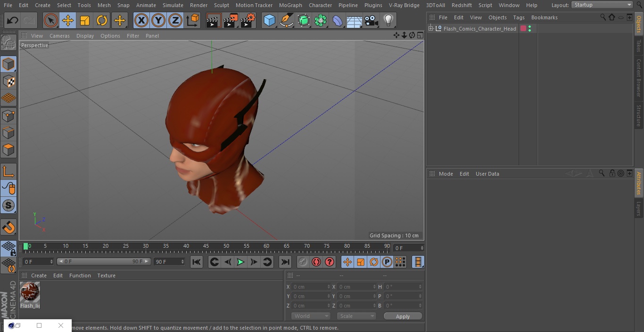
Task: Select the Flash material thumbnail
Action: (x=30, y=292)
